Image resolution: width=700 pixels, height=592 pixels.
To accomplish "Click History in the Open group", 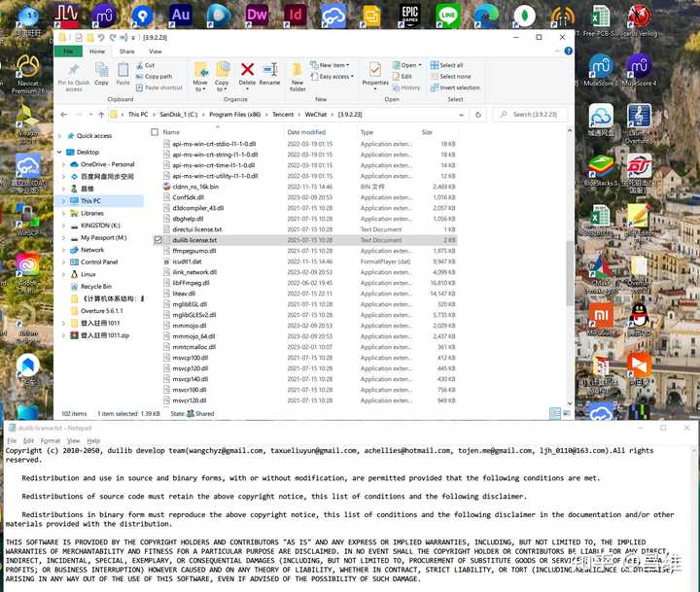I will click(406, 87).
